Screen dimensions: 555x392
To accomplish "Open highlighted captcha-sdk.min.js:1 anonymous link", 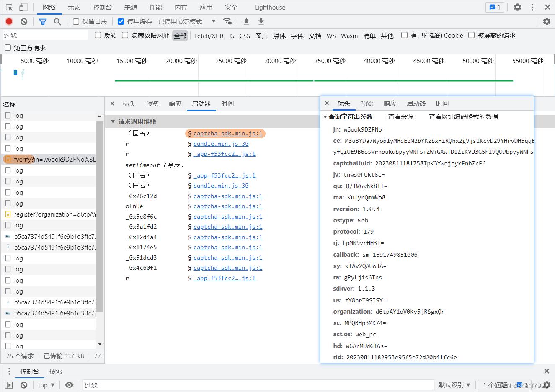I will click(x=228, y=133).
